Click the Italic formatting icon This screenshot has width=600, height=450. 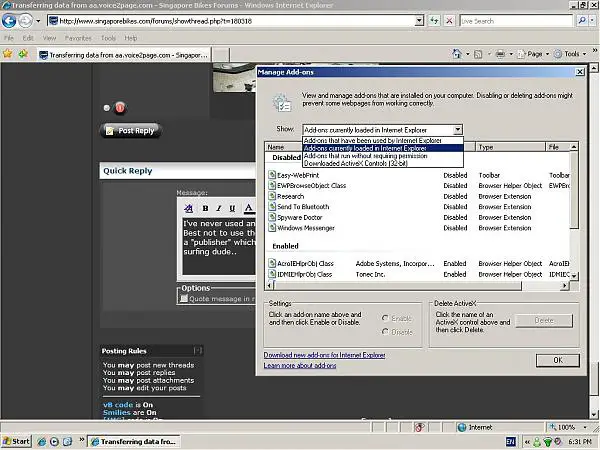click(218, 208)
